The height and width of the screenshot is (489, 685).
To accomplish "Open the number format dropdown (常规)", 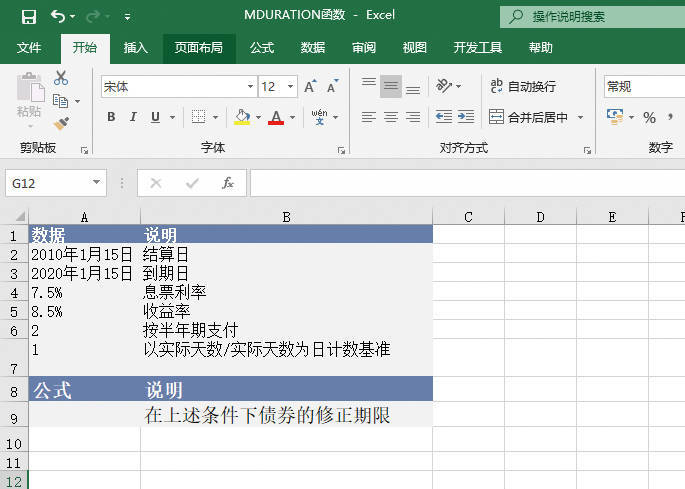I will point(640,87).
